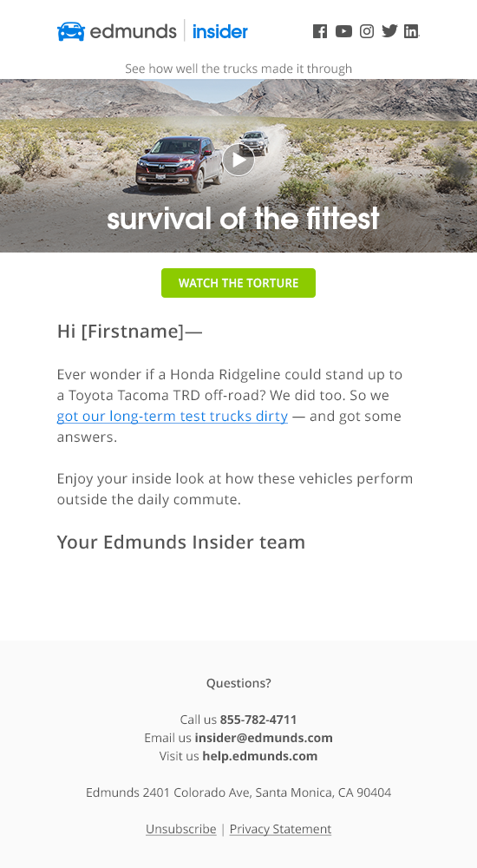
Task: Open the LinkedIn social icon
Action: 411,31
